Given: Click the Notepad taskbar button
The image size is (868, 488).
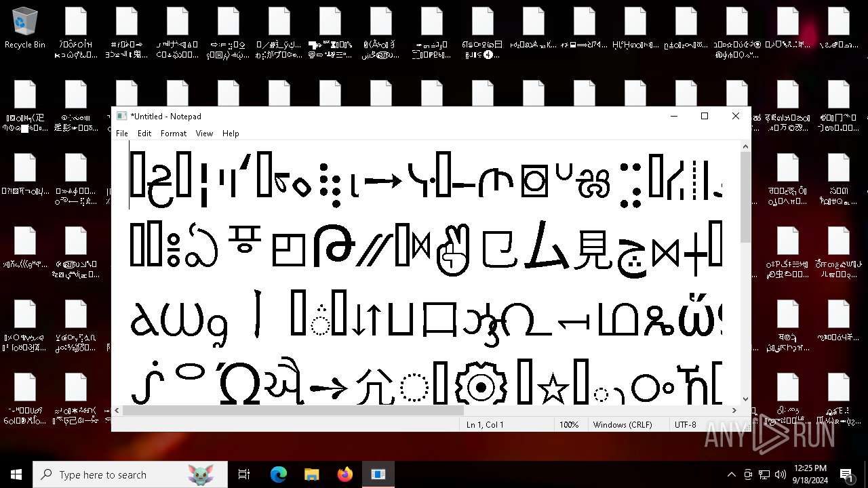Looking at the screenshot, I should pyautogui.click(x=378, y=474).
